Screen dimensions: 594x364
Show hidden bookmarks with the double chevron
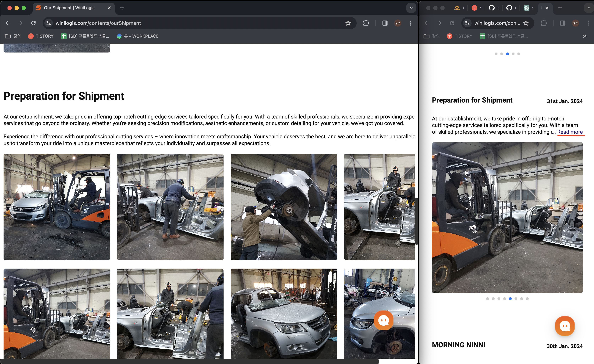585,36
